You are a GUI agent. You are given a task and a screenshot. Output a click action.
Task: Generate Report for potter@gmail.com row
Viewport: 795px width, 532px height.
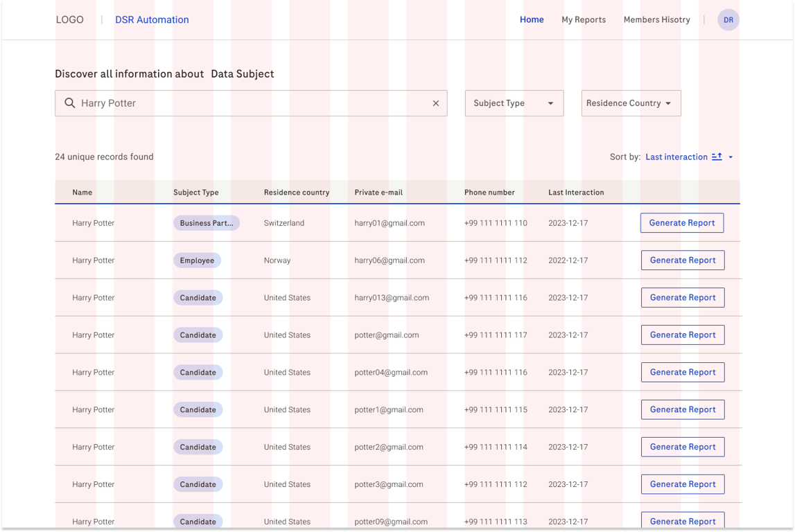coord(683,335)
